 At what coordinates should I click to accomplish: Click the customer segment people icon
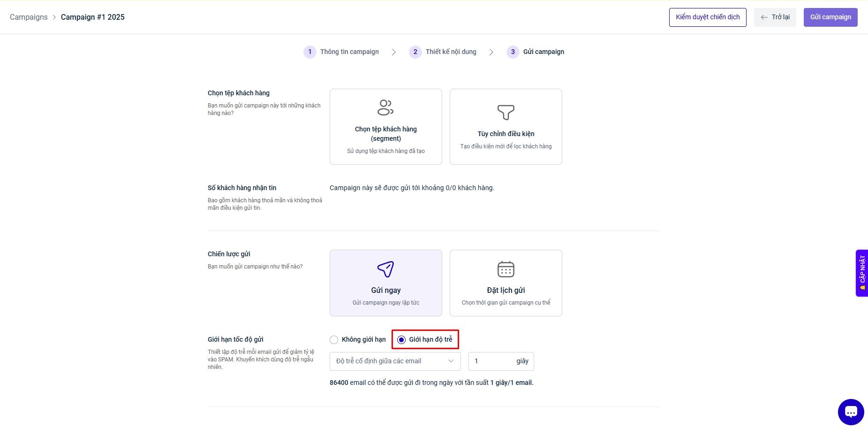385,107
